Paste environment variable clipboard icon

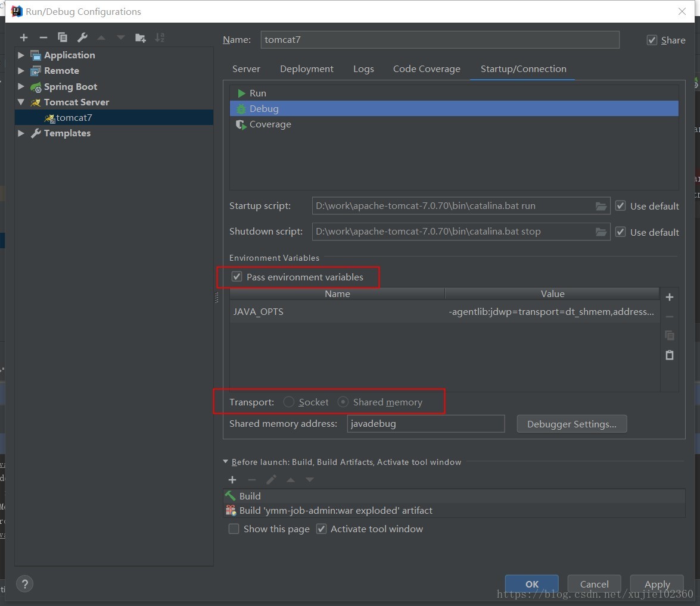[x=669, y=355]
